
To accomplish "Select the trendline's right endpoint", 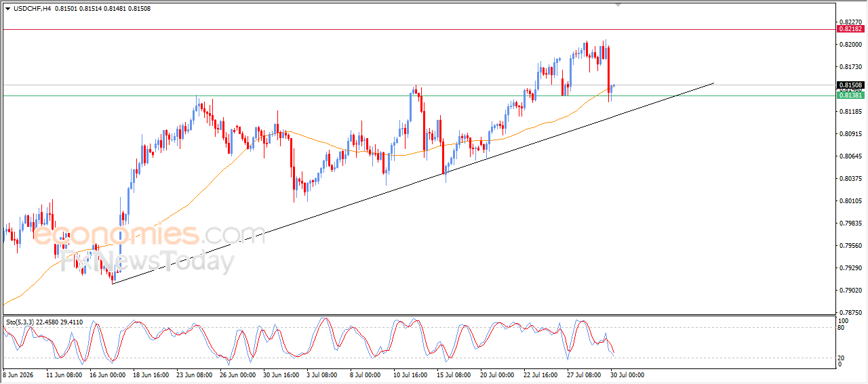I will tap(714, 83).
